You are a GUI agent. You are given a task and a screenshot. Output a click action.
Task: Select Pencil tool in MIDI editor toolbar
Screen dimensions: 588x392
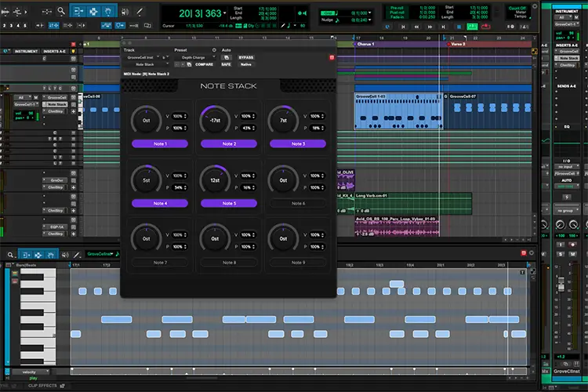(x=77, y=255)
